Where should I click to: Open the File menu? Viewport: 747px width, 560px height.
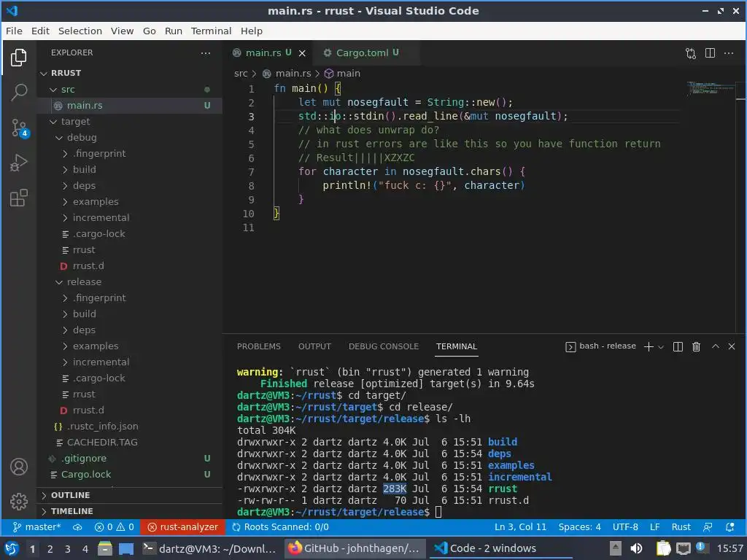pyautogui.click(x=14, y=31)
